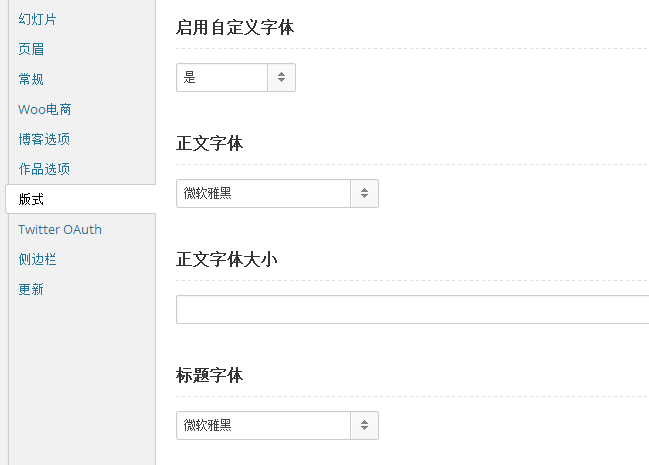Image resolution: width=649 pixels, height=465 pixels.
Task: Click the arrow icon of 标题字体 select
Action: 364,425
